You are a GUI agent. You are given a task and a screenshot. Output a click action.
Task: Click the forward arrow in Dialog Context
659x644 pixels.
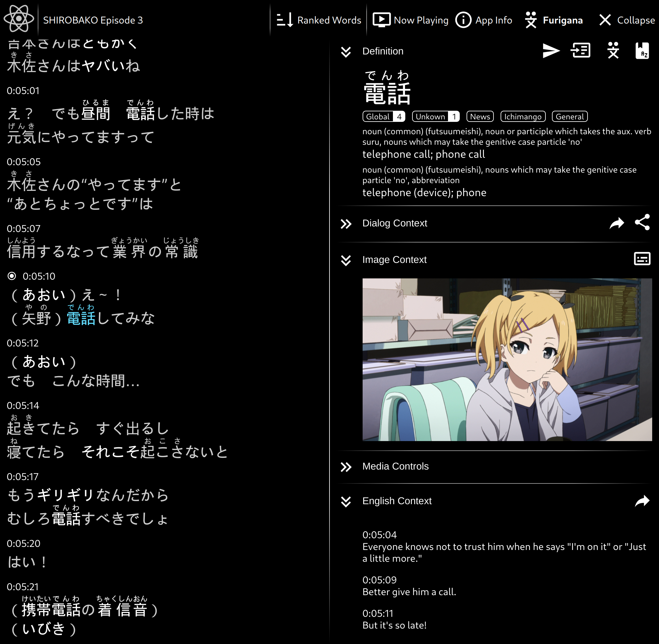click(616, 223)
